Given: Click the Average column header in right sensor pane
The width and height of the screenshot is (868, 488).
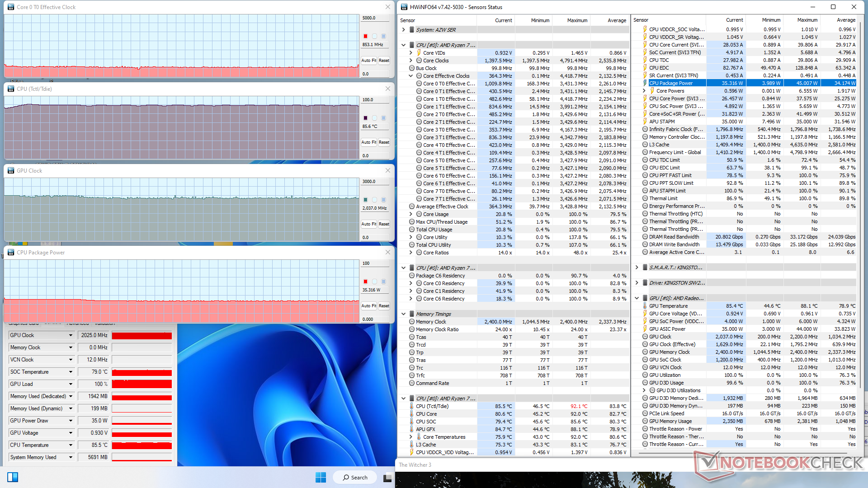Looking at the screenshot, I should tap(839, 20).
